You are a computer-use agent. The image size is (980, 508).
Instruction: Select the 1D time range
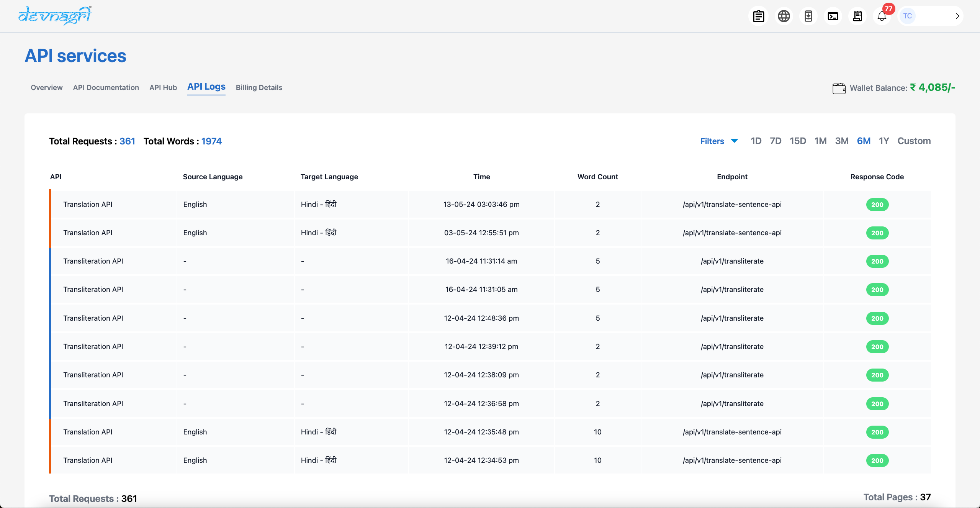tap(756, 141)
